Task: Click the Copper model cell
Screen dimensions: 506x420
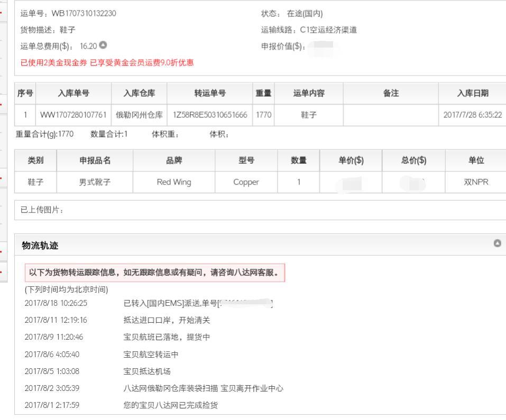Action: point(246,182)
